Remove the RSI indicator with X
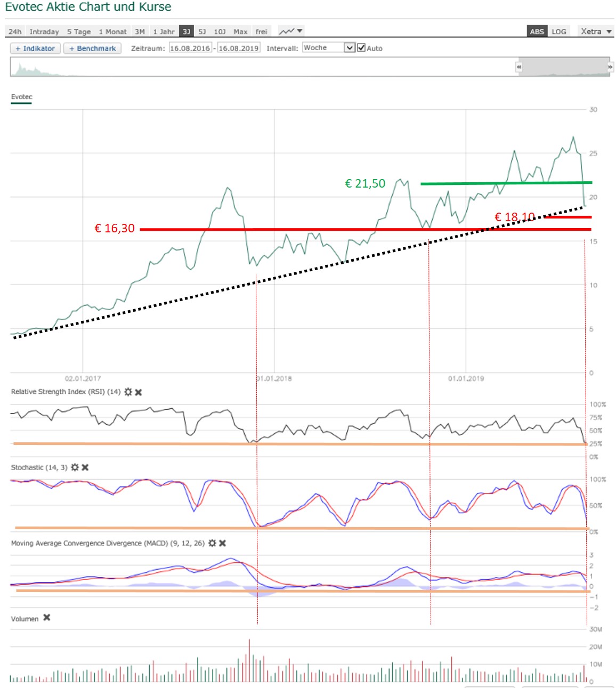The width and height of the screenshot is (616, 688). tap(138, 392)
